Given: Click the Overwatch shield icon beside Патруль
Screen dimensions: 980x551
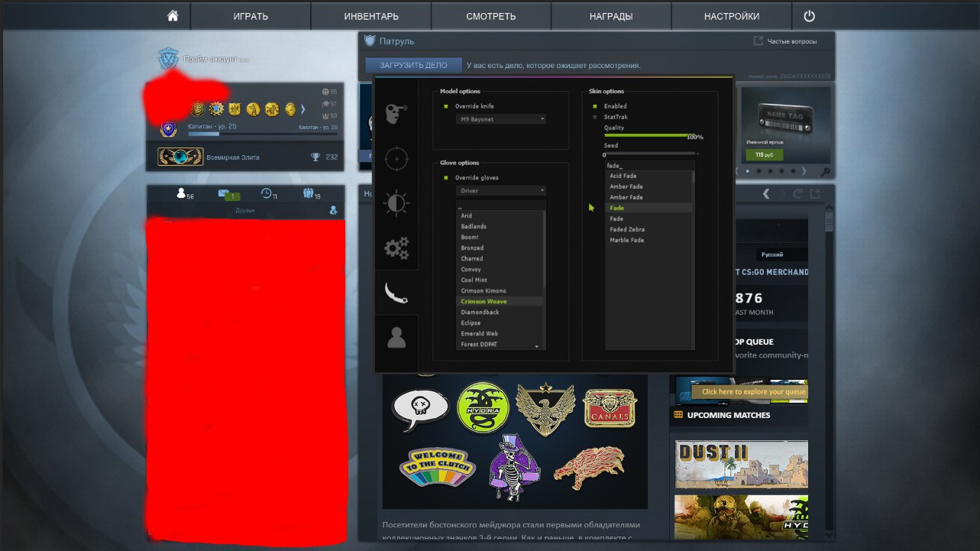Looking at the screenshot, I should pyautogui.click(x=370, y=41).
